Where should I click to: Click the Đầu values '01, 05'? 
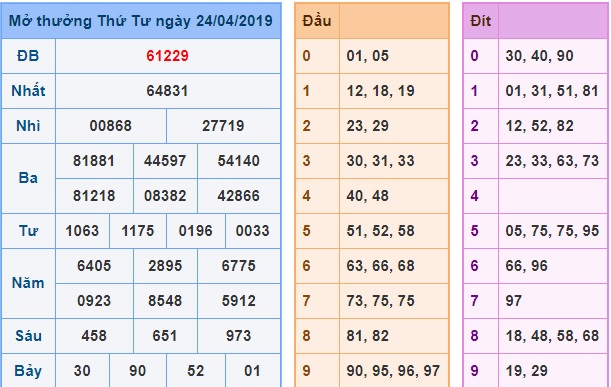tap(367, 56)
